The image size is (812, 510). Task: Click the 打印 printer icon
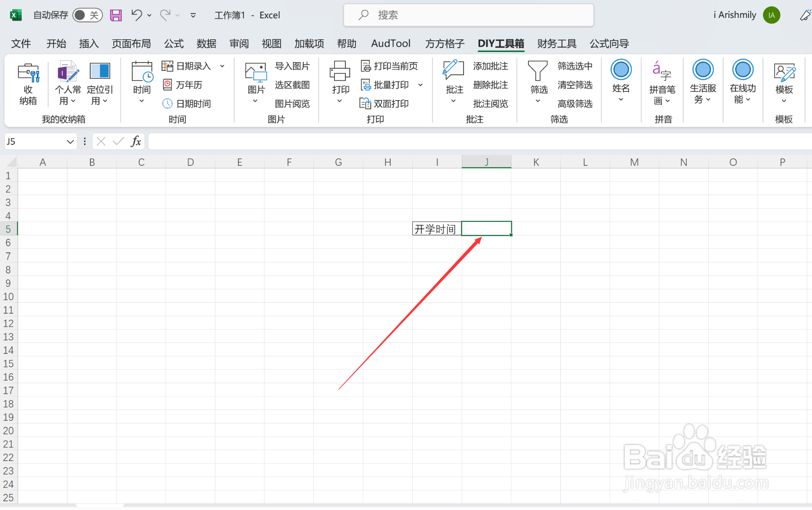pos(340,71)
